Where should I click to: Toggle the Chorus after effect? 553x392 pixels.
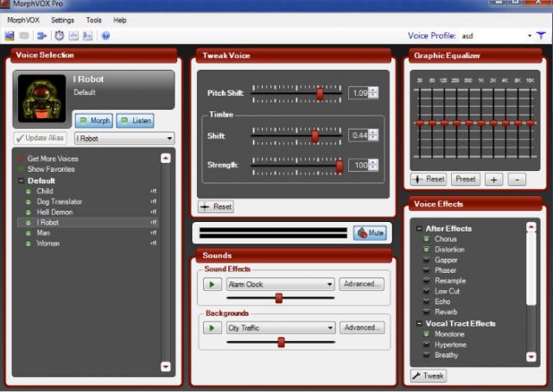(x=426, y=239)
